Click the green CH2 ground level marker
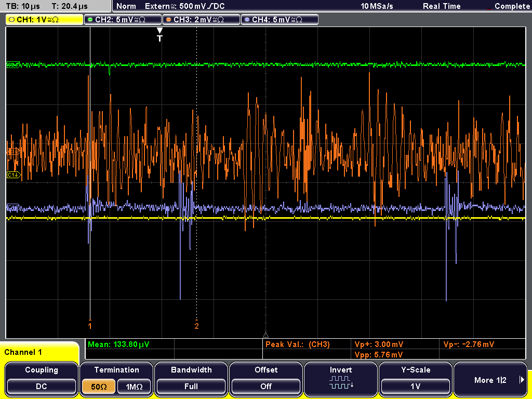 [13, 64]
